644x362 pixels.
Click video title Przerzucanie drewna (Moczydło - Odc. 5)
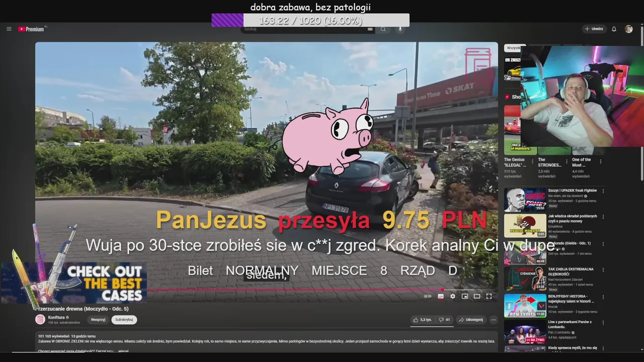(82, 309)
